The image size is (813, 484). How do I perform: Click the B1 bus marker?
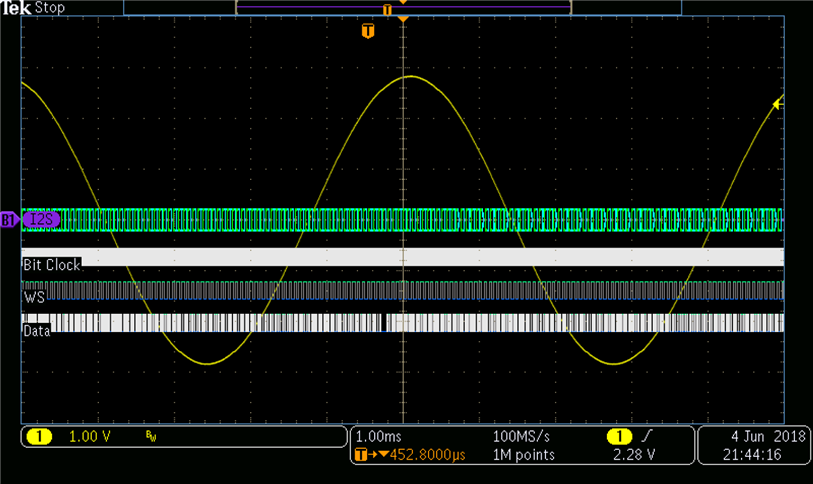click(8, 219)
